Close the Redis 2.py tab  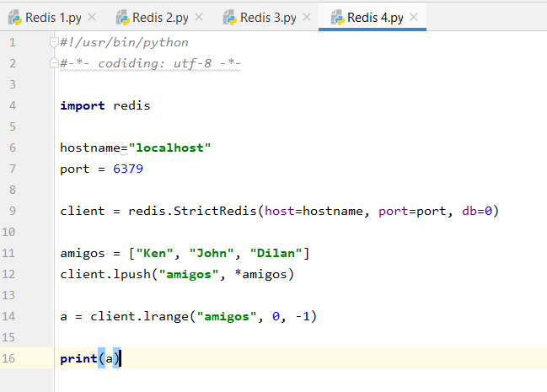click(199, 17)
